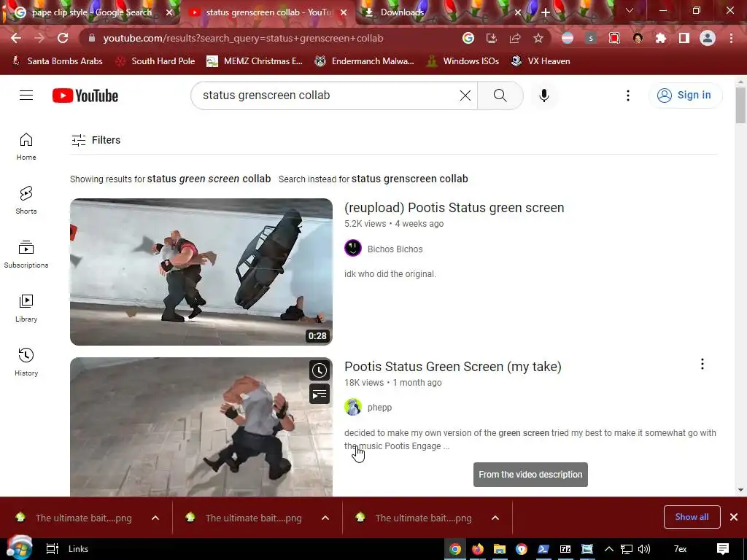This screenshot has height=560, width=747.
Task: Open Shorts in the sidebar
Action: 26,200
